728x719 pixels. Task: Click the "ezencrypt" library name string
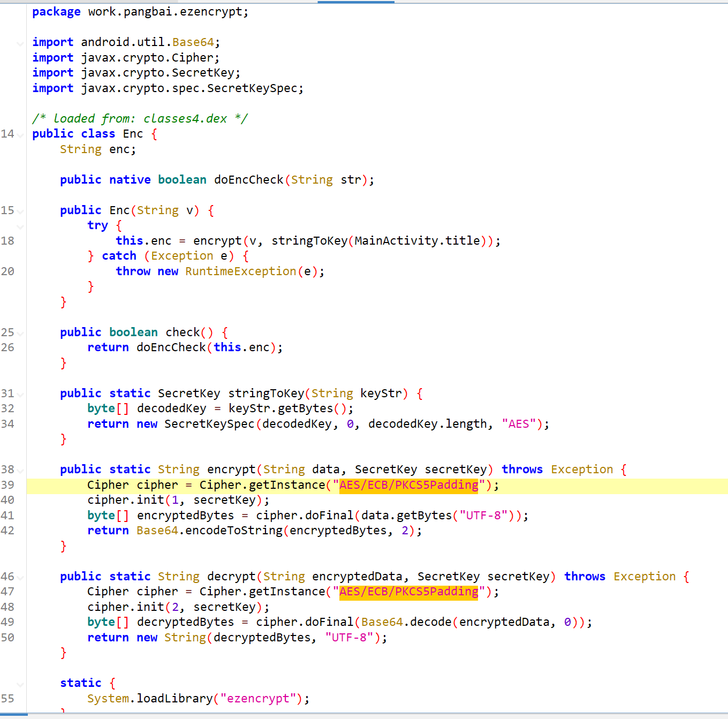tap(258, 699)
